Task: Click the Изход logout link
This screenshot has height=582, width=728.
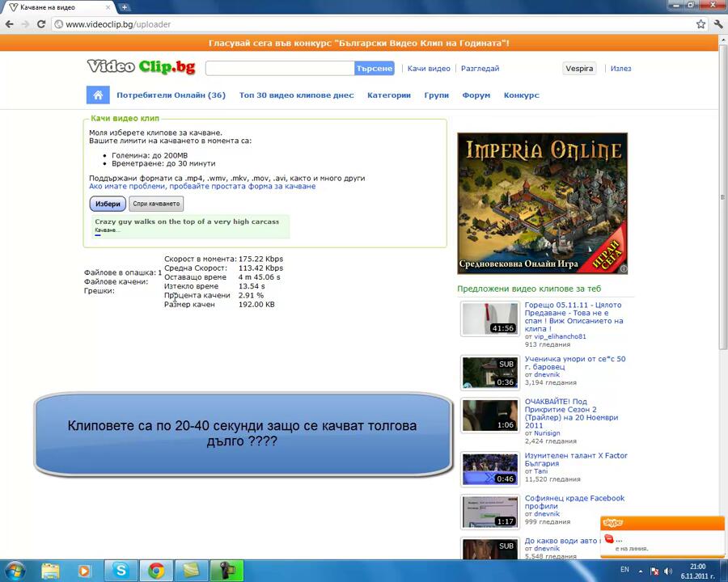Action: click(620, 69)
